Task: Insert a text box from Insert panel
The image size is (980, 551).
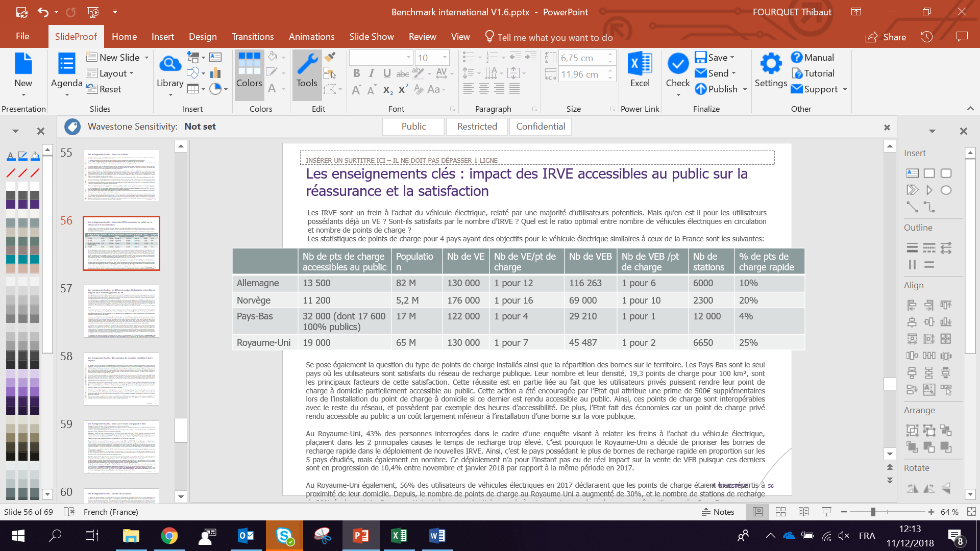Action: click(912, 173)
